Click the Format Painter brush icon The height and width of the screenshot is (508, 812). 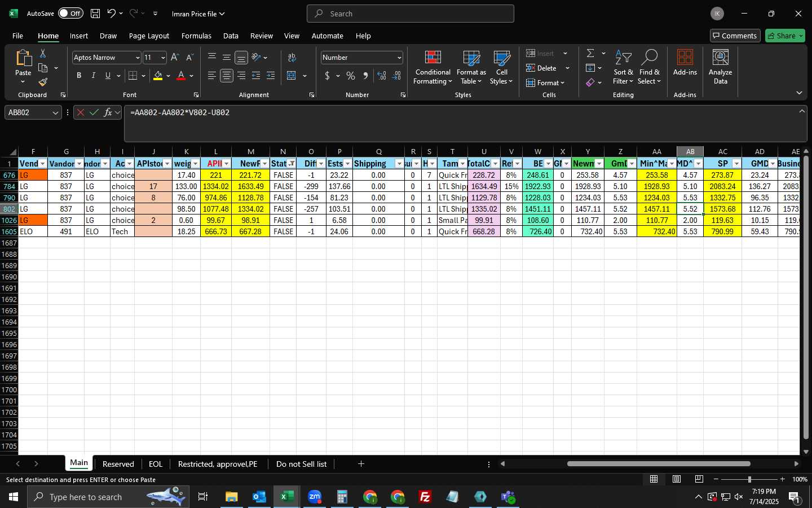pyautogui.click(x=43, y=82)
